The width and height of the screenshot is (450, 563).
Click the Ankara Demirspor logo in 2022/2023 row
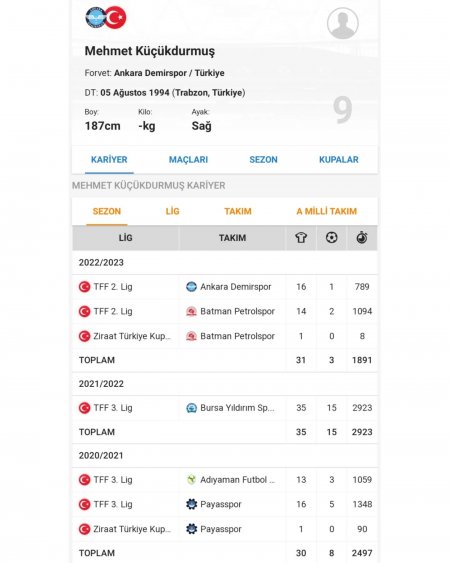(x=191, y=287)
